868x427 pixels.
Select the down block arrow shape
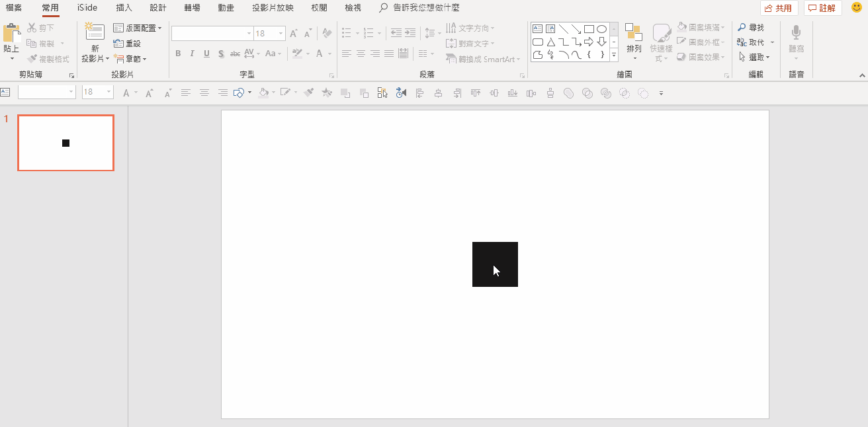601,42
